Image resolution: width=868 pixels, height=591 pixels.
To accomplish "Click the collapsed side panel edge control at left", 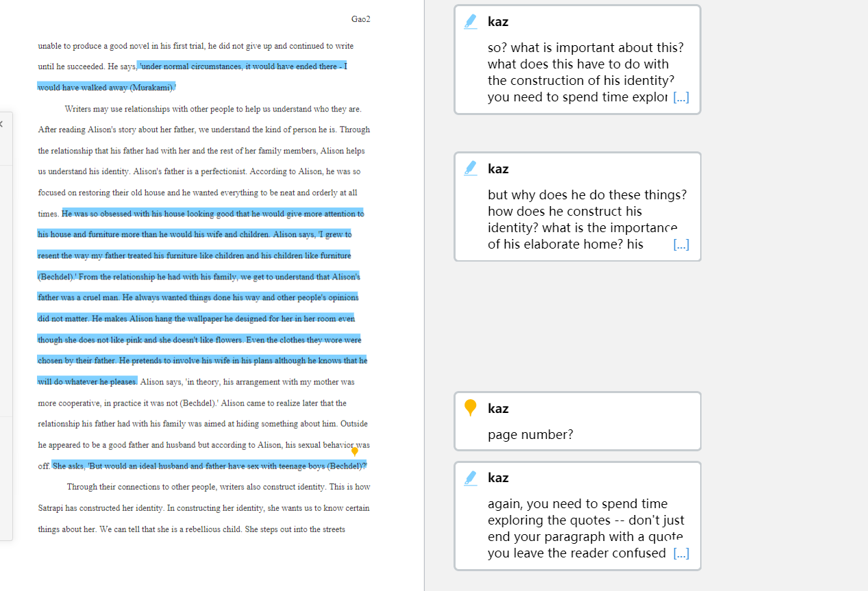I will click(x=2, y=124).
